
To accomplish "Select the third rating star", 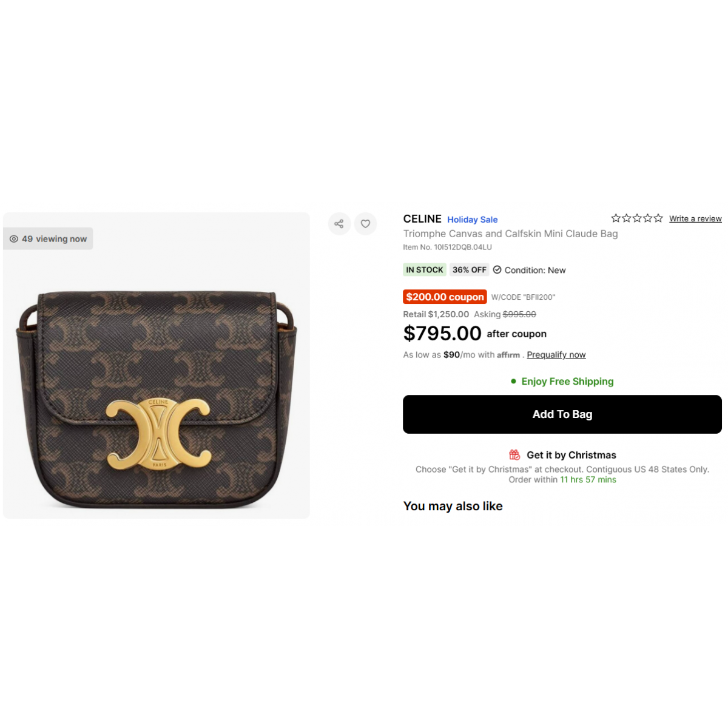I will [637, 218].
